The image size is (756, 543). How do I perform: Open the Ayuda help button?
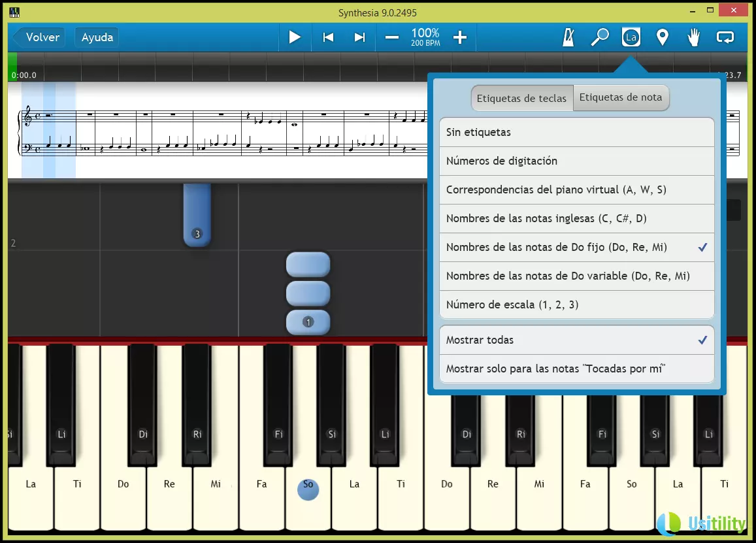[97, 37]
